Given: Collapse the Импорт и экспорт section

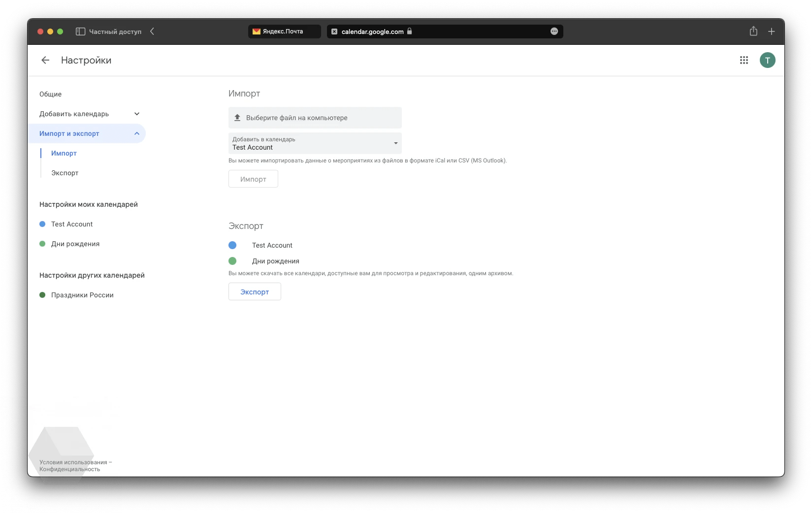Looking at the screenshot, I should (137, 133).
